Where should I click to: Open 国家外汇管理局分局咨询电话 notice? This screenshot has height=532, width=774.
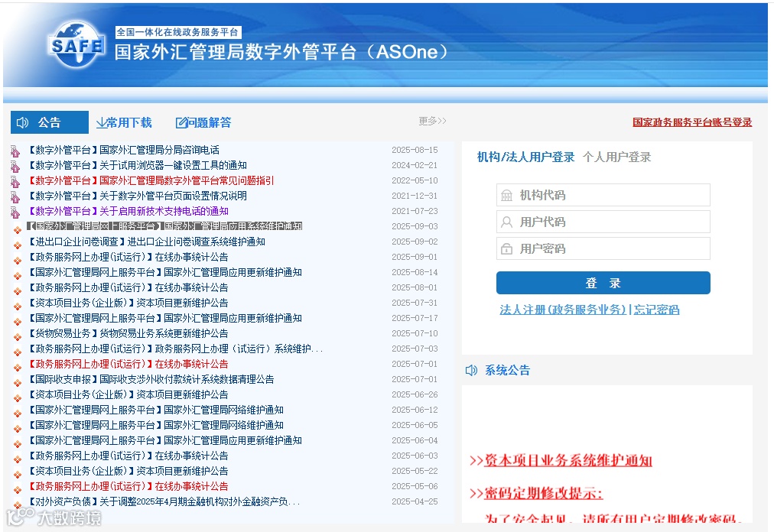[123, 150]
